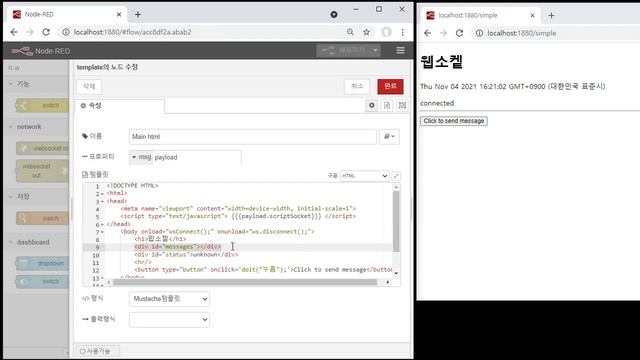This screenshot has height=360, width=640.
Task: Close the localhost:1880/simple tab
Action: (532, 16)
